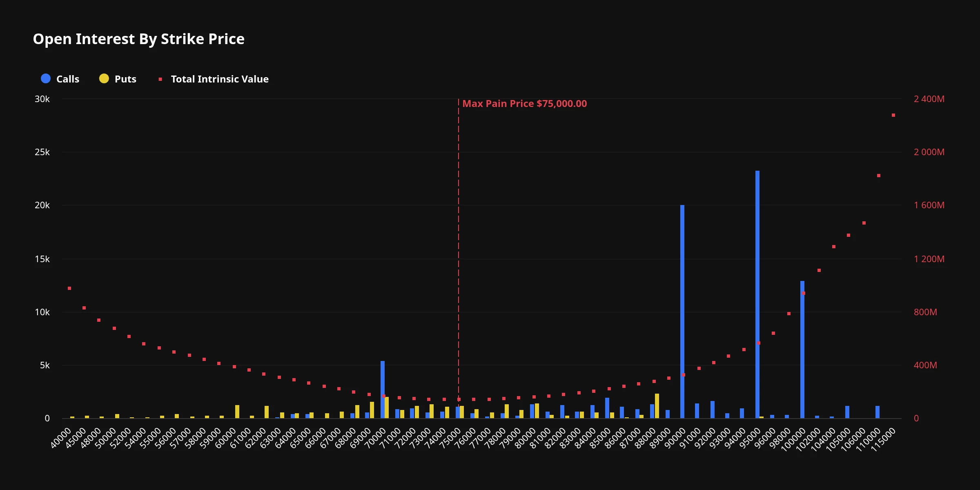Click the tallest calls bar at 95000
This screenshot has width=980, height=490.
pyautogui.click(x=757, y=294)
